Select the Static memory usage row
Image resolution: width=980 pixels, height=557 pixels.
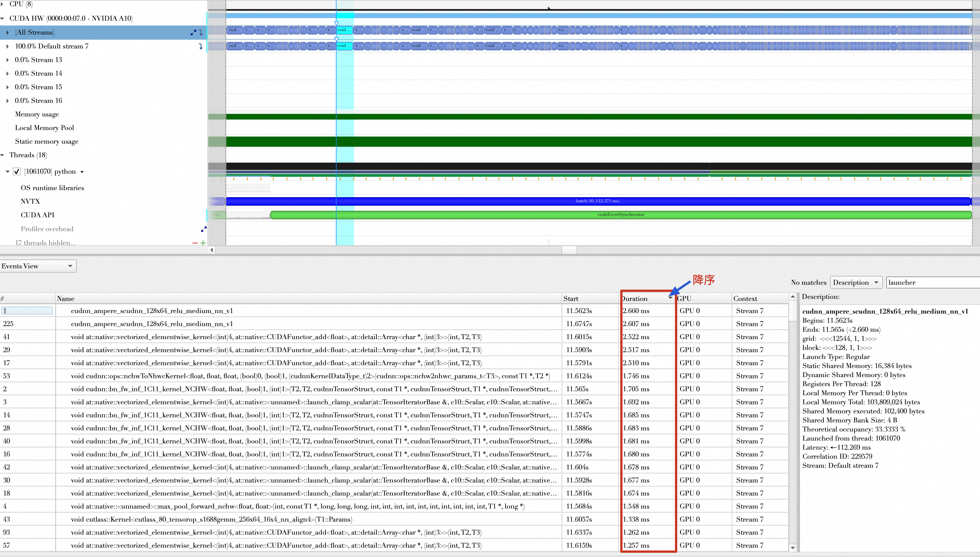(x=47, y=142)
